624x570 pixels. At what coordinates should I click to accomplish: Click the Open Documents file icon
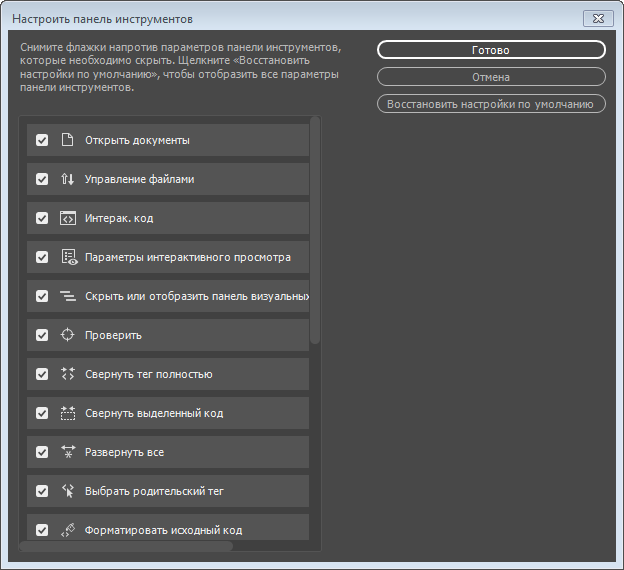click(68, 140)
